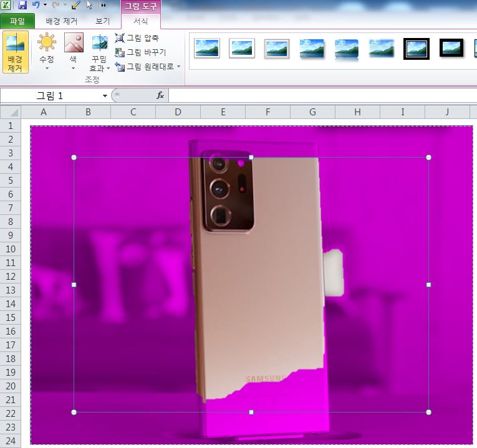Screen dimensions: 477x448
Task: Click the select all corner button
Action: 11,112
